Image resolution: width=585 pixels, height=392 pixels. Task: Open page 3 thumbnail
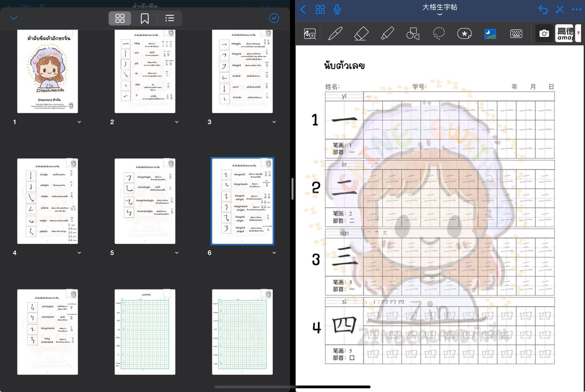pos(243,71)
